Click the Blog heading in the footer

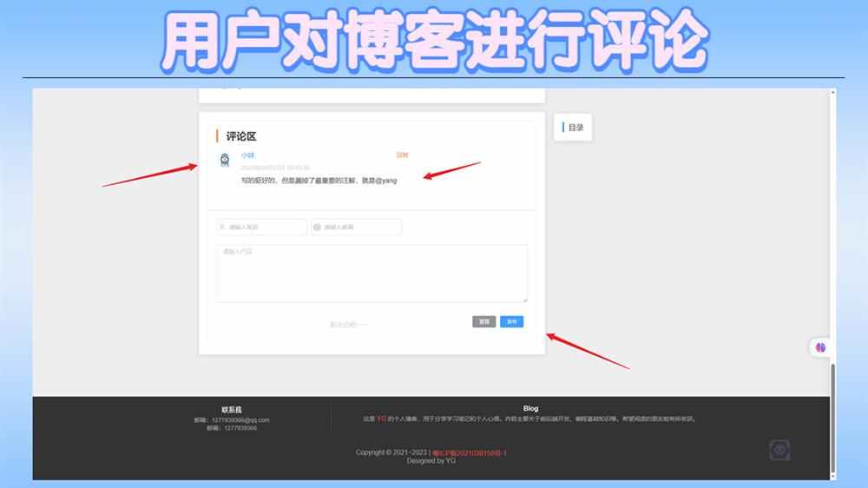click(531, 408)
